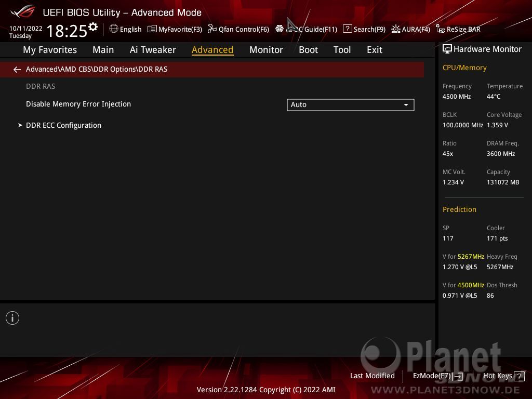Click Last Modified button
The width and height of the screenshot is (532, 399).
(372, 376)
